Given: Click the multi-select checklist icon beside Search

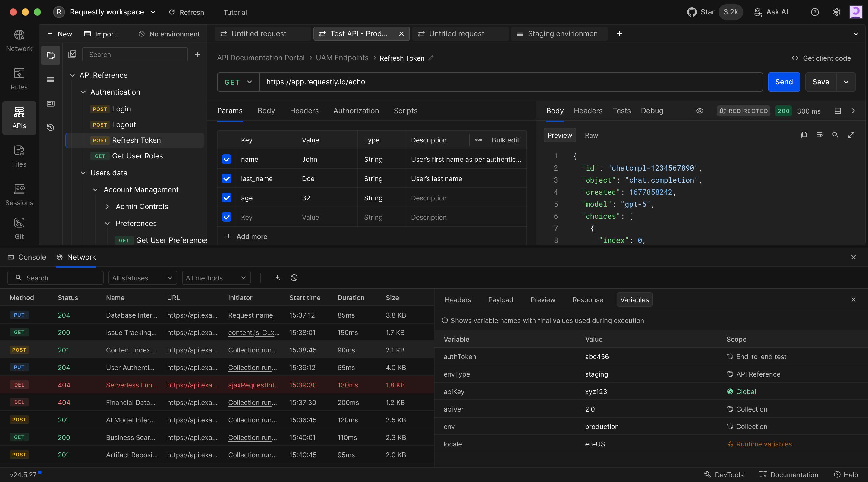Looking at the screenshot, I should click(x=72, y=54).
